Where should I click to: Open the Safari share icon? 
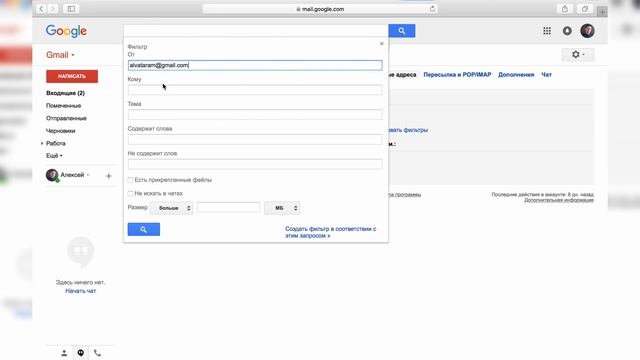[x=565, y=9]
